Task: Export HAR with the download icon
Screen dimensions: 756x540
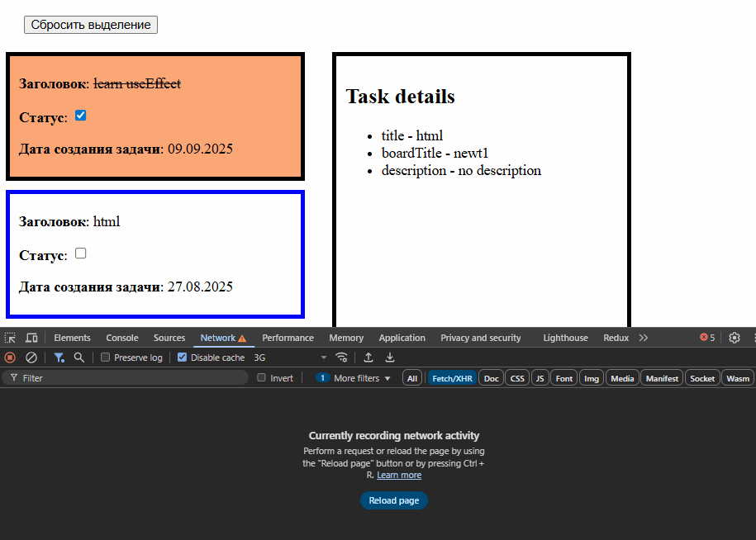Action: tap(390, 358)
